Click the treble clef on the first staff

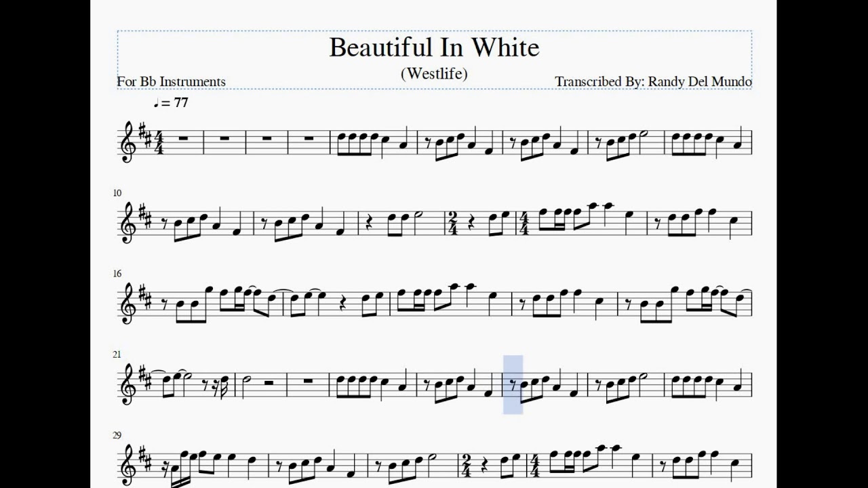click(x=127, y=142)
